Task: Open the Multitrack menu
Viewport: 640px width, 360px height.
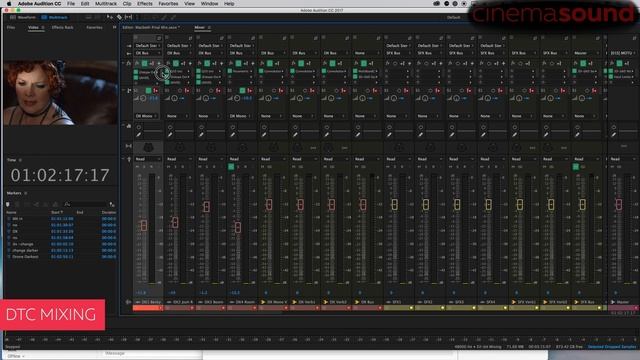Action: click(106, 4)
